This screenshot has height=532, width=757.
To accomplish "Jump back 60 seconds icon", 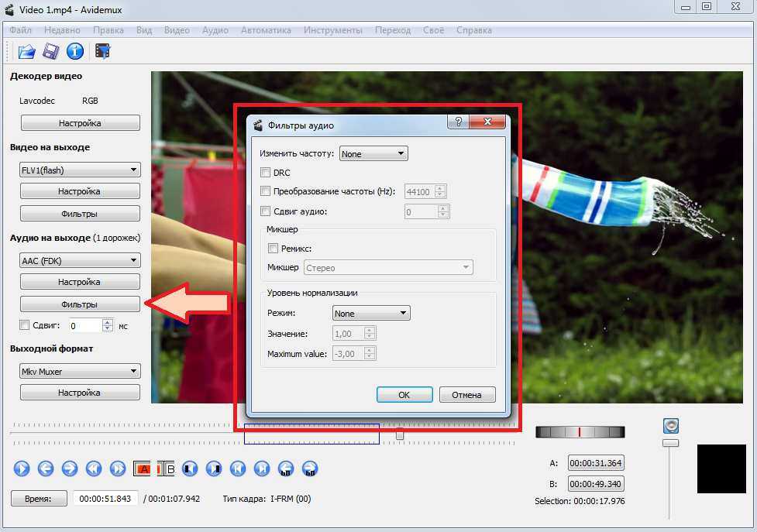I will pyautogui.click(x=287, y=469).
